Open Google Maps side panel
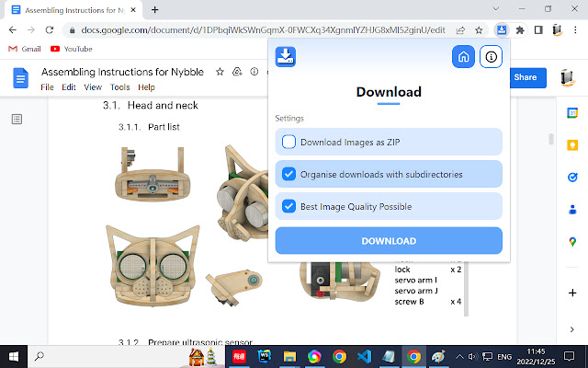The width and height of the screenshot is (588, 368). pyautogui.click(x=572, y=241)
